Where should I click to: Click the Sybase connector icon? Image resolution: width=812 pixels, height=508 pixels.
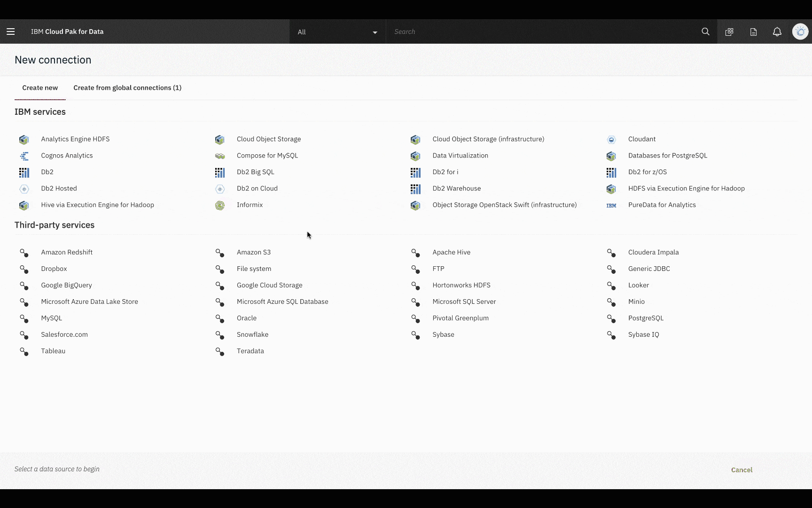click(415, 335)
